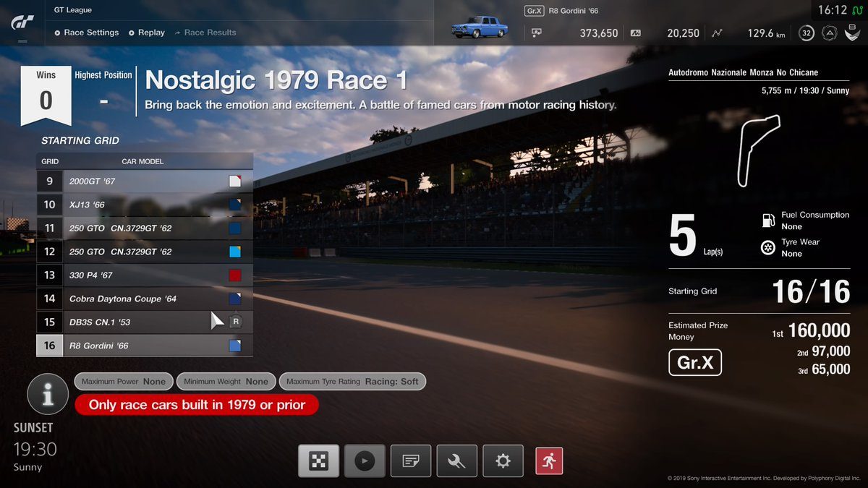
Task: Click the GT League title
Action: tap(73, 10)
